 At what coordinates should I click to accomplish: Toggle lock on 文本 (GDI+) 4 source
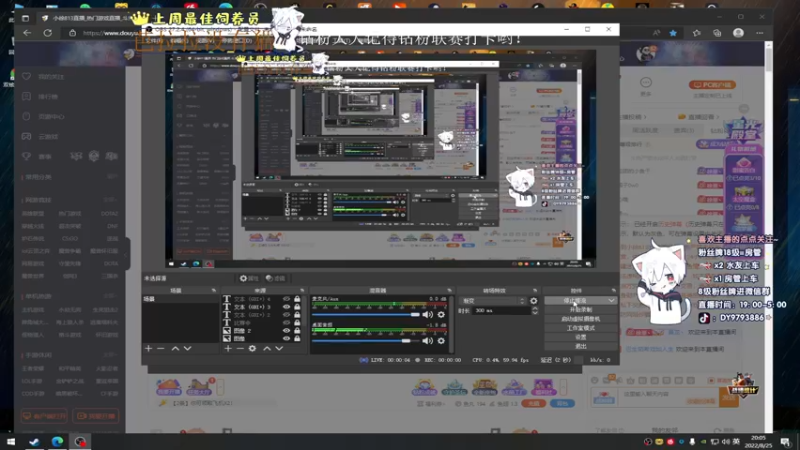pyautogui.click(x=297, y=299)
